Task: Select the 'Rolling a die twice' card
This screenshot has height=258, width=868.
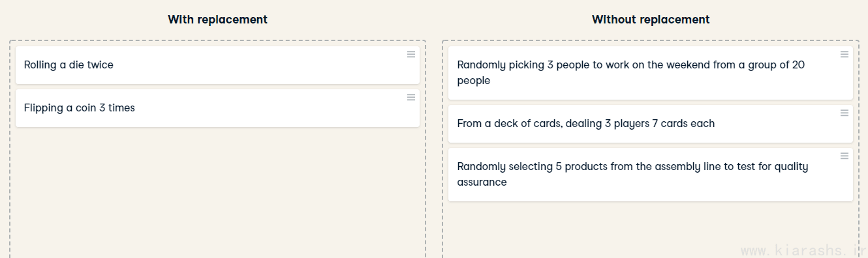Action: pos(217,65)
